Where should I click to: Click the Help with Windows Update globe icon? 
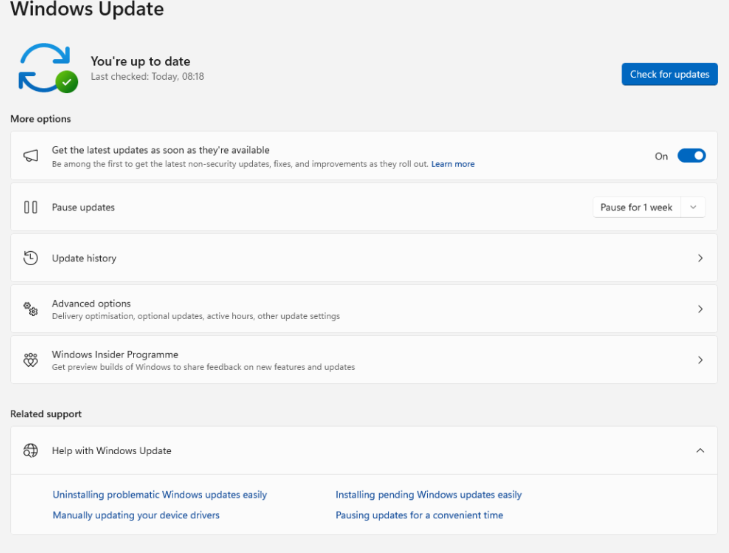(31, 451)
